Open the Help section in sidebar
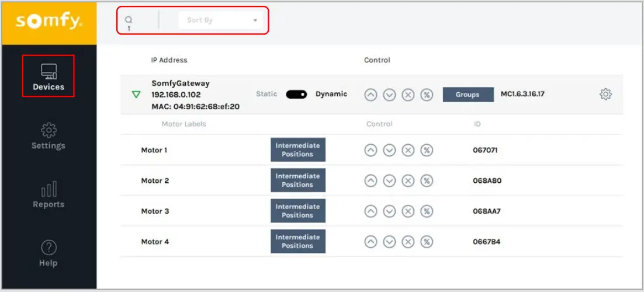644x292 pixels. pyautogui.click(x=49, y=254)
